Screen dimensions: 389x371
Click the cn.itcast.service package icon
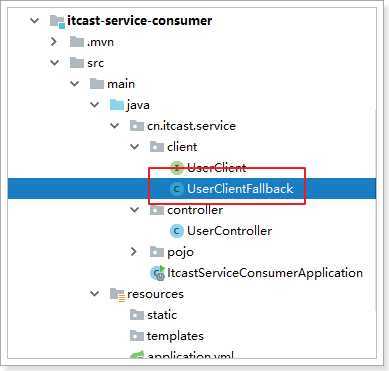137,126
